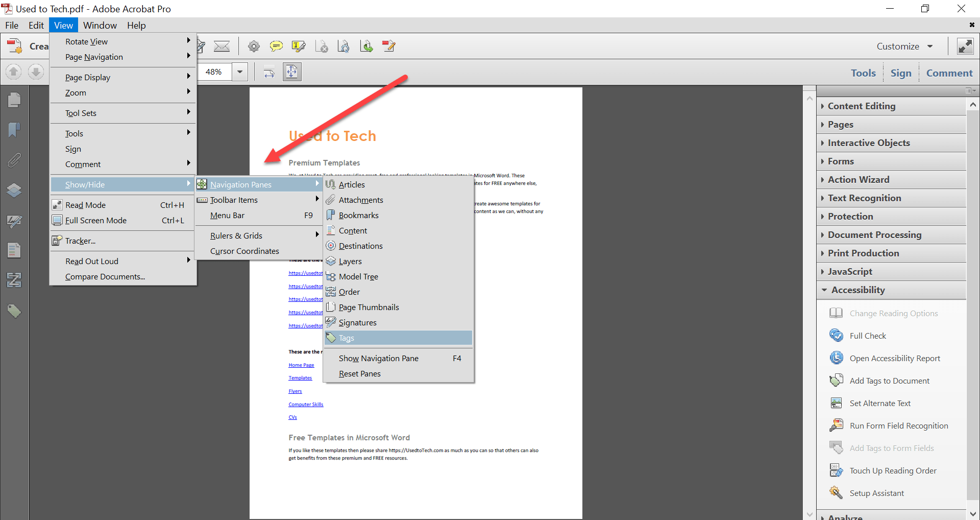Follow the Home Page link in document
Image resolution: width=980 pixels, height=520 pixels.
point(301,365)
